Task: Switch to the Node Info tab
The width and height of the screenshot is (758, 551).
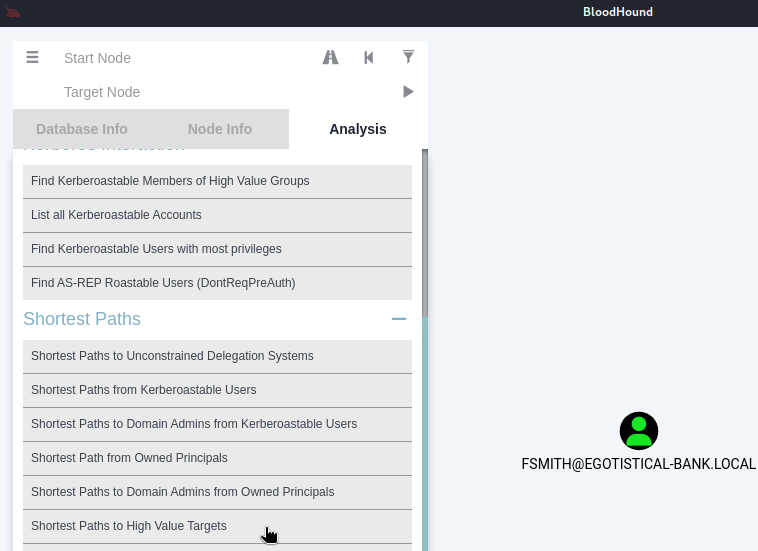Action: pos(220,129)
